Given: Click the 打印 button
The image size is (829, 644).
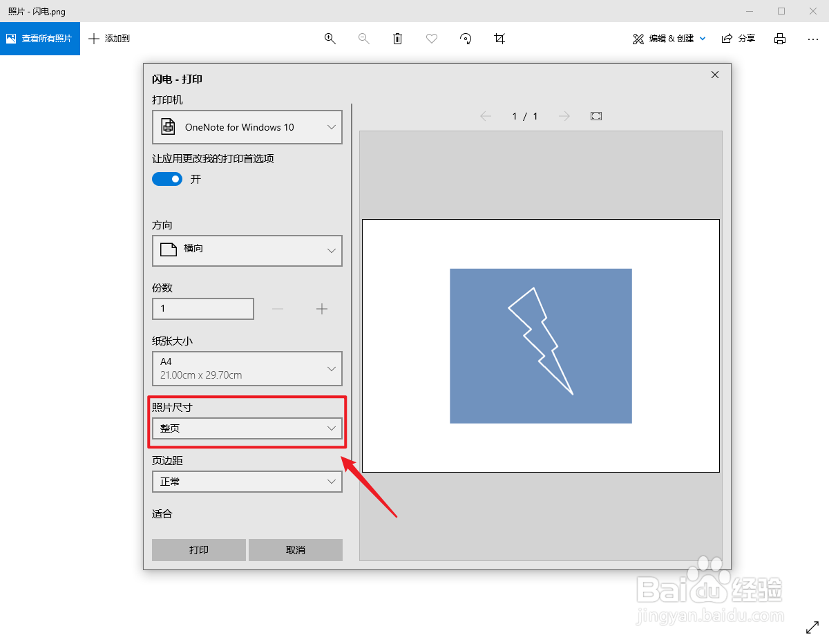Looking at the screenshot, I should coord(199,550).
